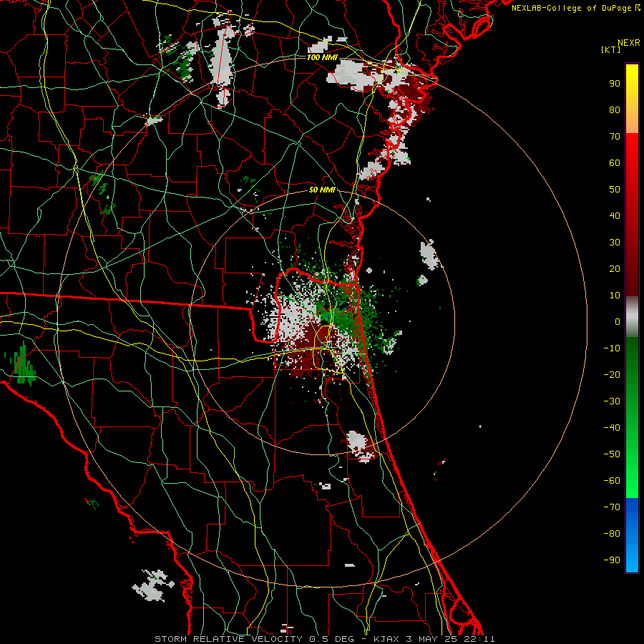Click the -20 value on the velocity scale
644x644 pixels.
[x=612, y=375]
